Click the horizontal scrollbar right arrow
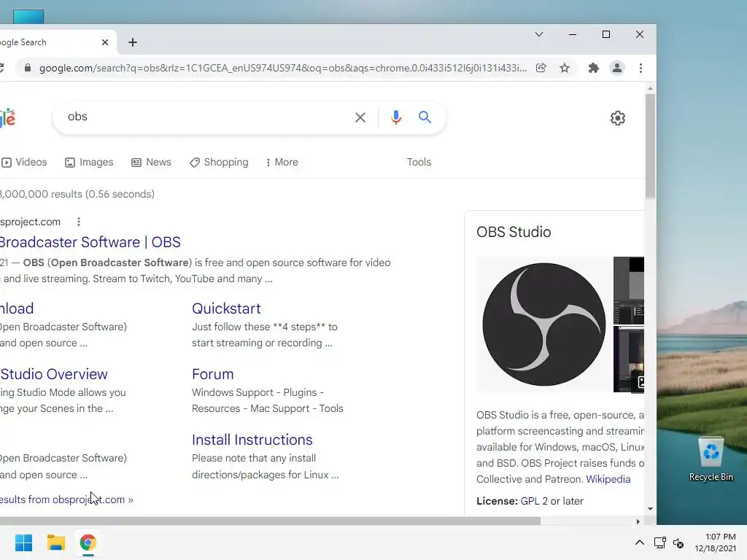The image size is (747, 560). pyautogui.click(x=638, y=521)
